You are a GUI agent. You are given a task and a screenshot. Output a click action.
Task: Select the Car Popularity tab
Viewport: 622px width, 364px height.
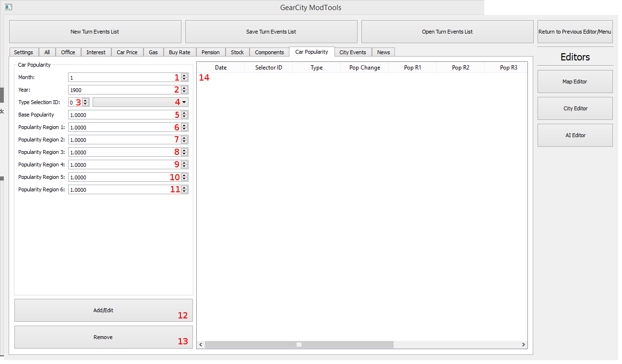pyautogui.click(x=312, y=52)
